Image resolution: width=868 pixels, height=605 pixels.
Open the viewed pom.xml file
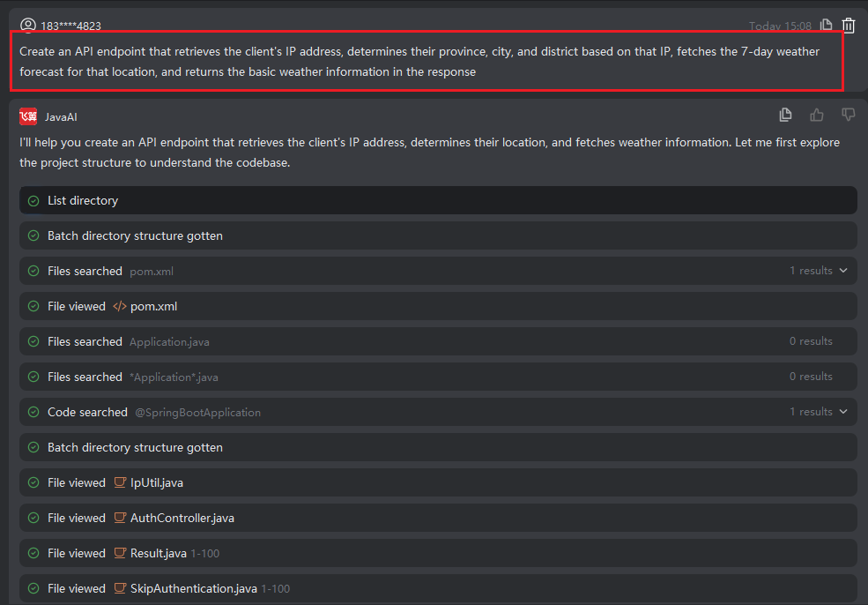tap(153, 306)
